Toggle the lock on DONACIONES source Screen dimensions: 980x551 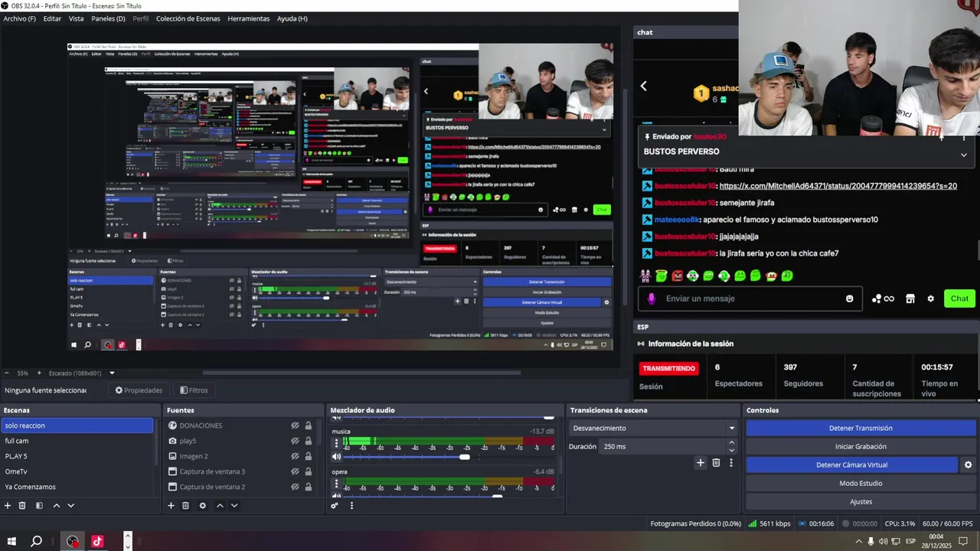[309, 425]
